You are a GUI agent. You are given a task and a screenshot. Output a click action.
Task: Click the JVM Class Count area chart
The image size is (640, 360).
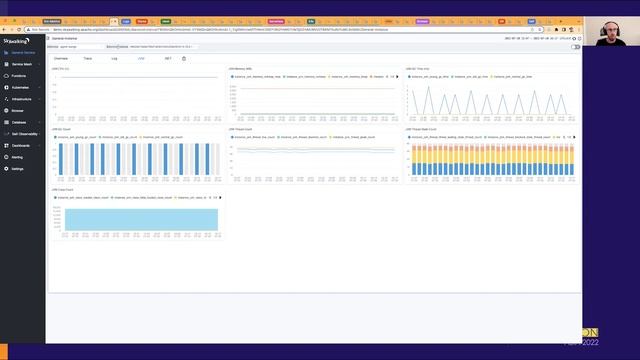pos(141,220)
